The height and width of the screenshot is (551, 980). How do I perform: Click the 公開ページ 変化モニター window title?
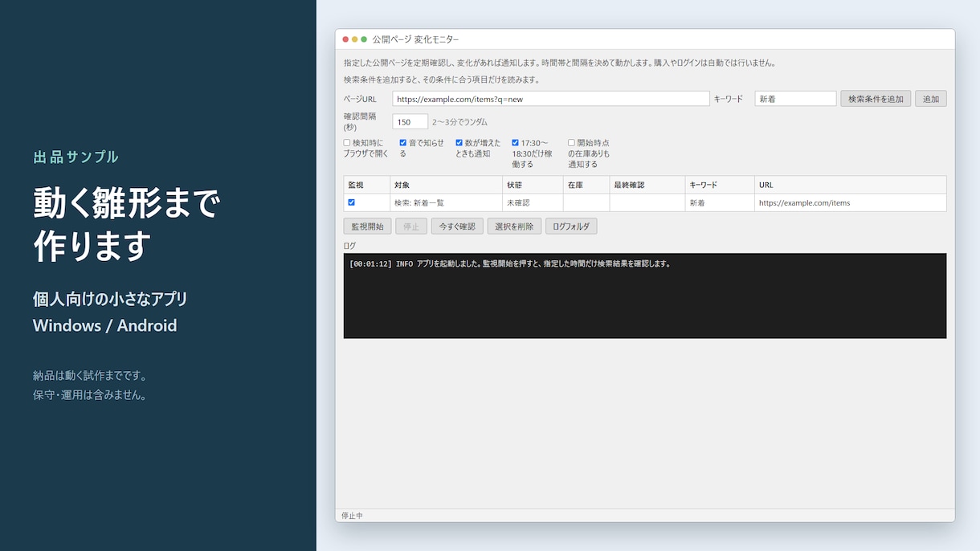[x=415, y=39]
